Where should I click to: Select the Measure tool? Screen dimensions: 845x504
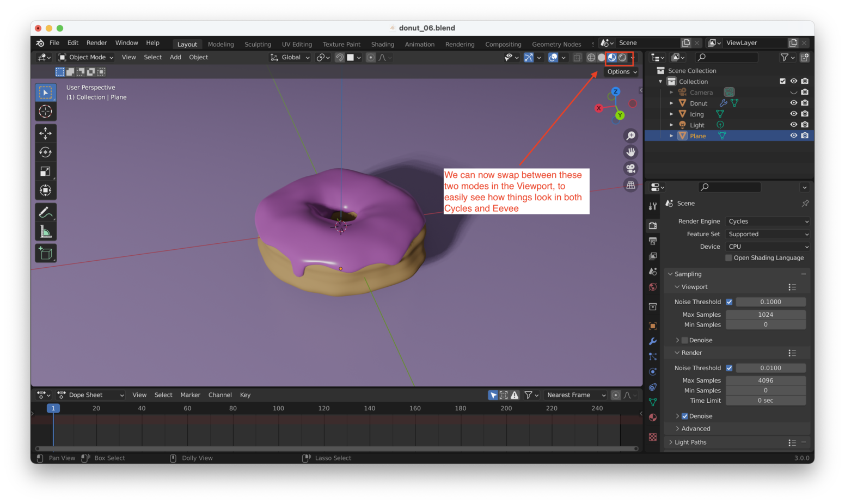pos(46,232)
